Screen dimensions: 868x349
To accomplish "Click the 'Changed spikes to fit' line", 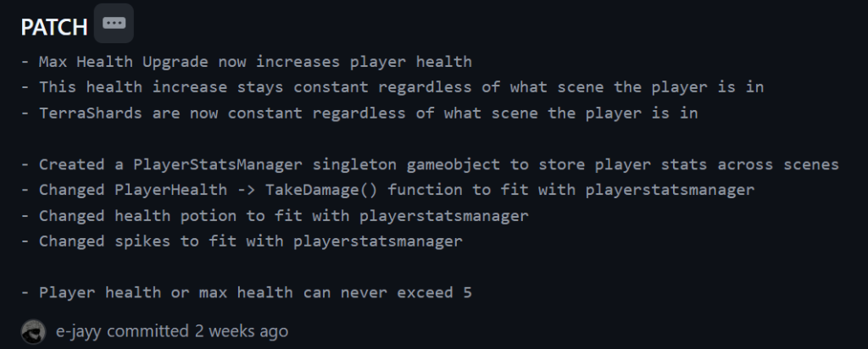I will tap(242, 241).
